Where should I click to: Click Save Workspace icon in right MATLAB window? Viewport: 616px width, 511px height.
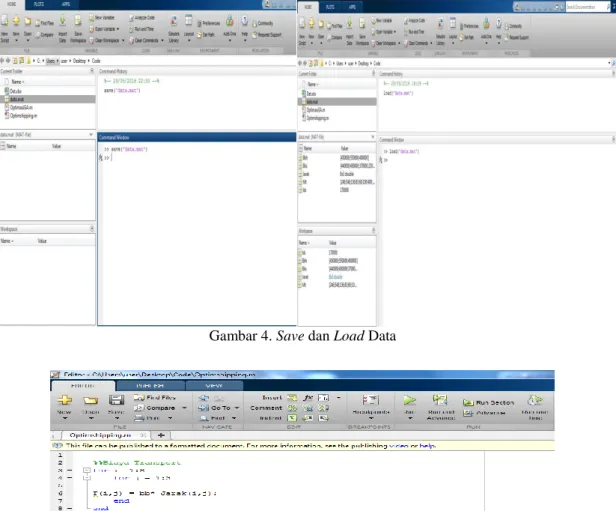click(362, 23)
